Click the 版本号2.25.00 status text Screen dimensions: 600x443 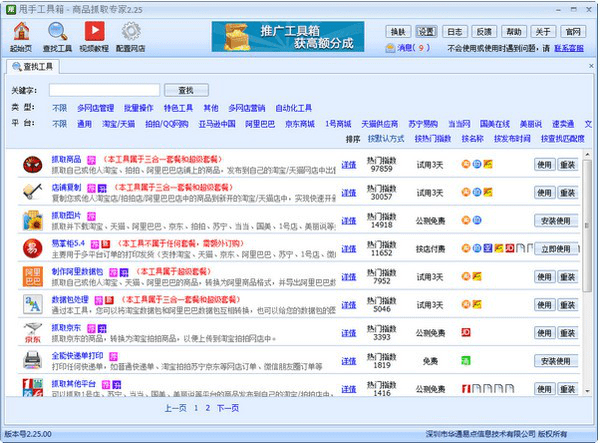tap(28, 434)
